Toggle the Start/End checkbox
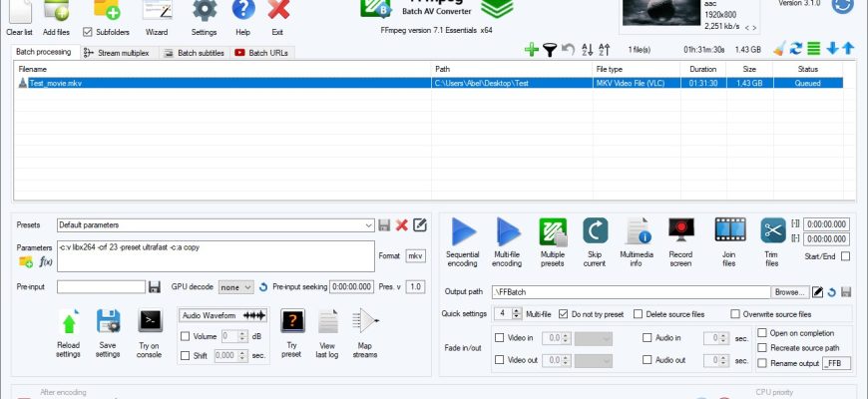The image size is (868, 399). tap(845, 256)
